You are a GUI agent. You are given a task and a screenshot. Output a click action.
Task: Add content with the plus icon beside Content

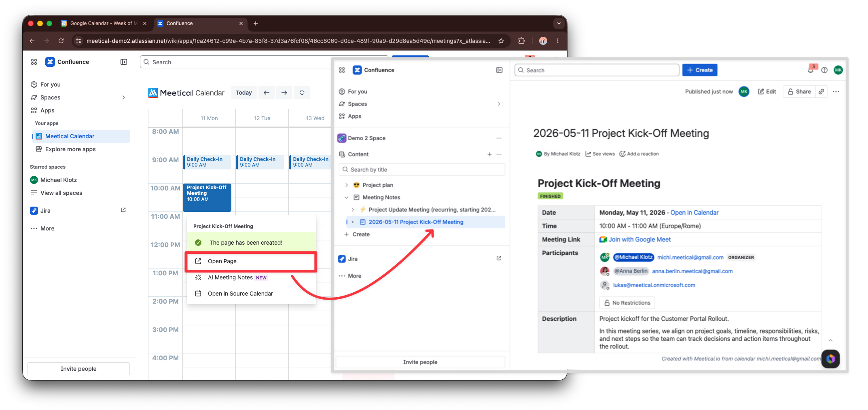pyautogui.click(x=489, y=154)
